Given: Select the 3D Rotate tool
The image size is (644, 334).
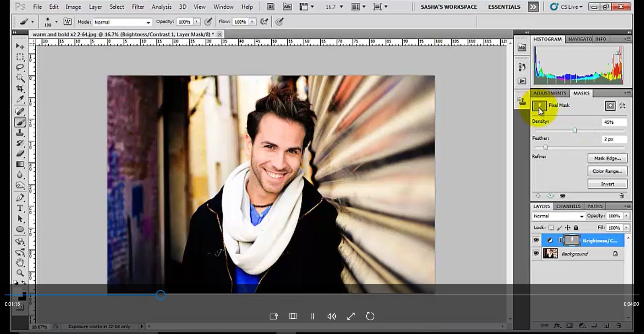Looking at the screenshot, I should click(x=20, y=242).
